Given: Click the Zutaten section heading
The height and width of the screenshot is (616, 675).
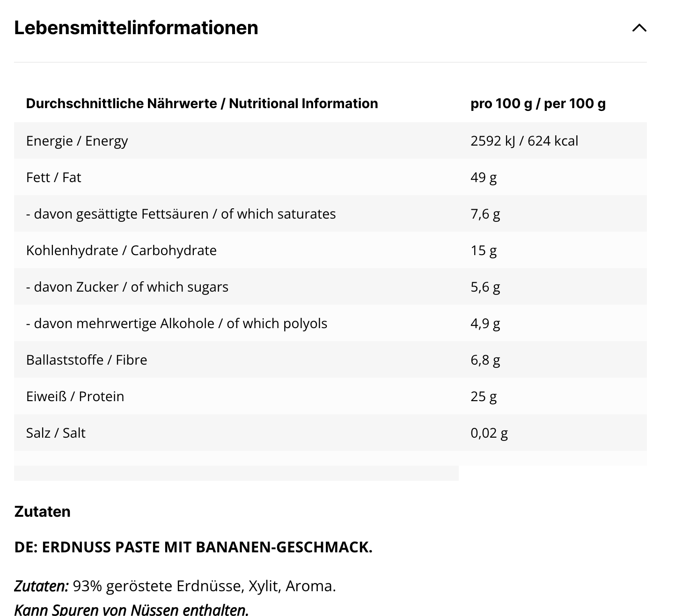Looking at the screenshot, I should click(42, 512).
